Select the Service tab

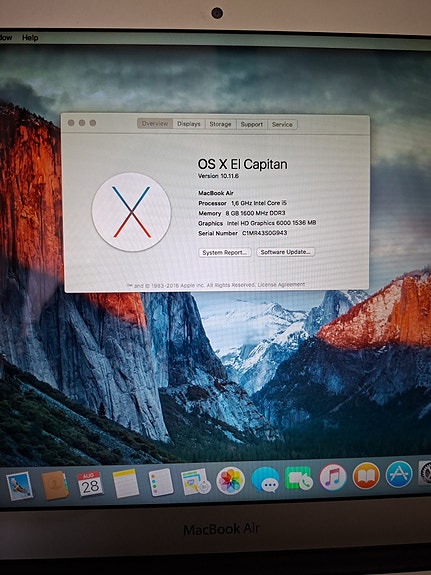(x=282, y=124)
